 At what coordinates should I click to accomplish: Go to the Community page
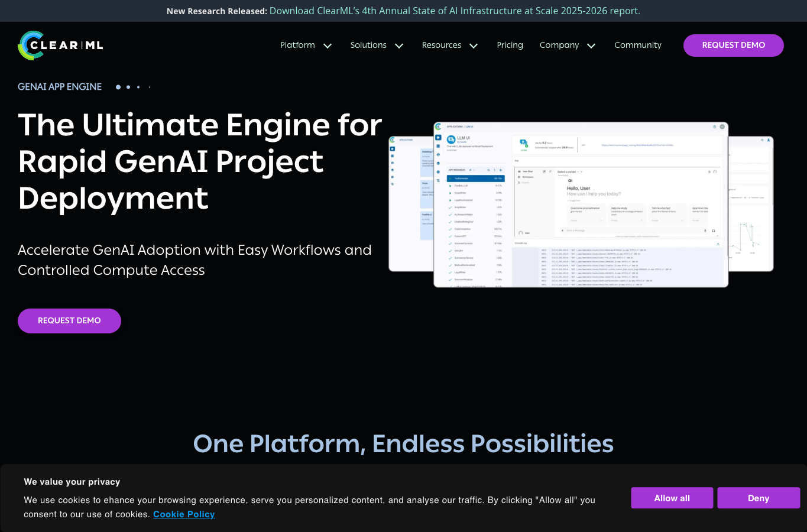click(638, 45)
